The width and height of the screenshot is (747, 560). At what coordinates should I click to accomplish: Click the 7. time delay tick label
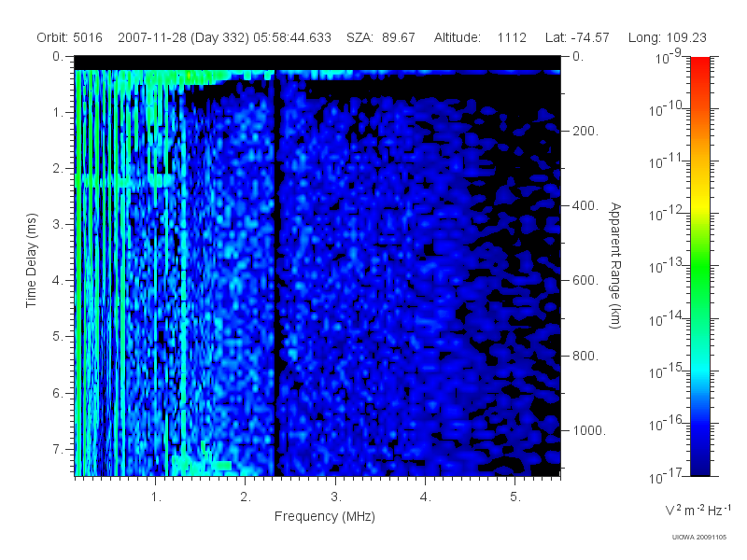58,449
